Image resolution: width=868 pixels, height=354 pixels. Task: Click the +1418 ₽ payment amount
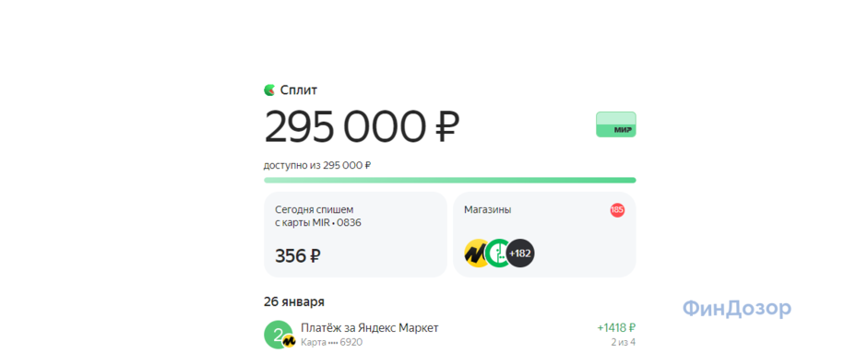point(616,328)
